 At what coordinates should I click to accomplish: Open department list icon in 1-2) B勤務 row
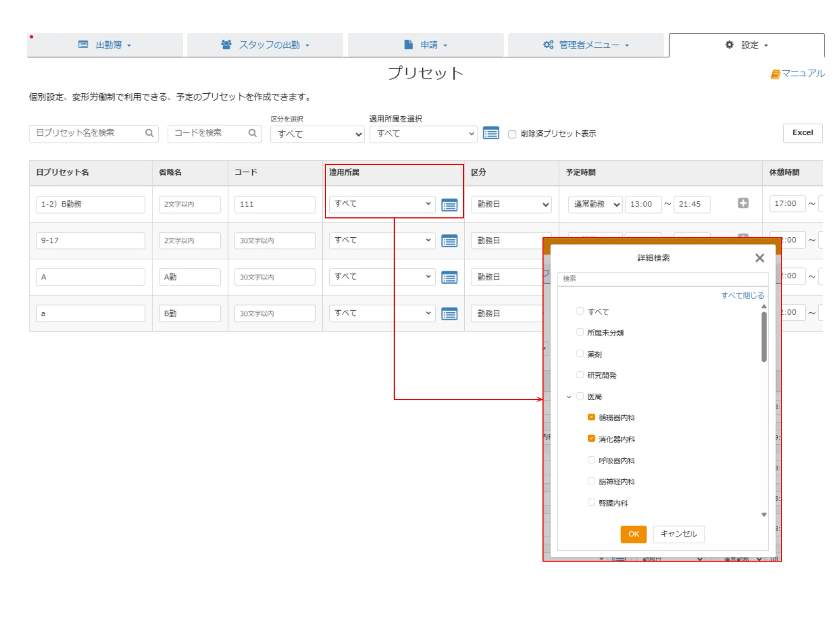[449, 205]
